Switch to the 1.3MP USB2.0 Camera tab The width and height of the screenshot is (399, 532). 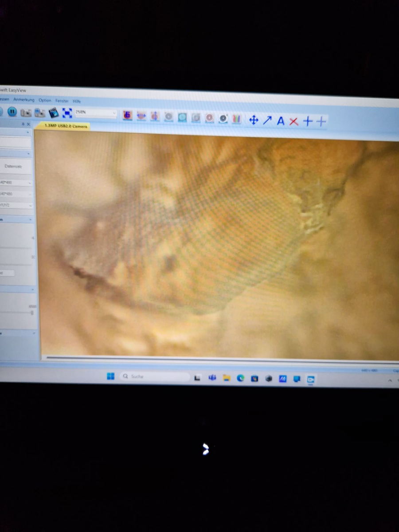(x=66, y=126)
